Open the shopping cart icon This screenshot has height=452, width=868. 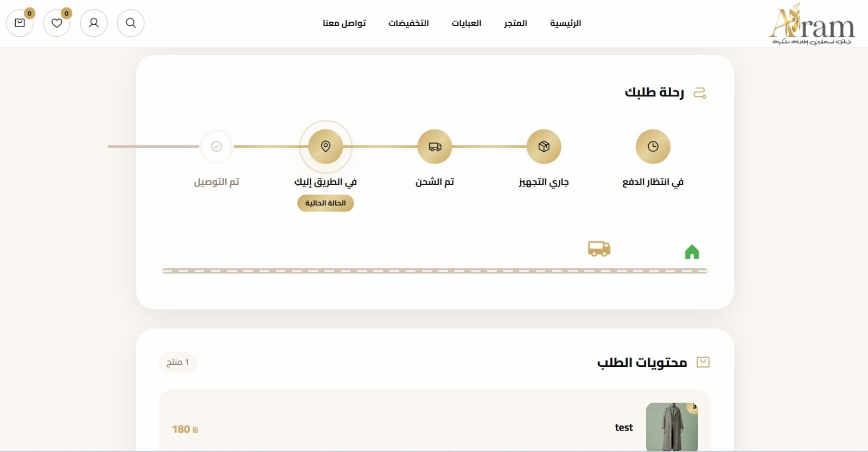[20, 23]
